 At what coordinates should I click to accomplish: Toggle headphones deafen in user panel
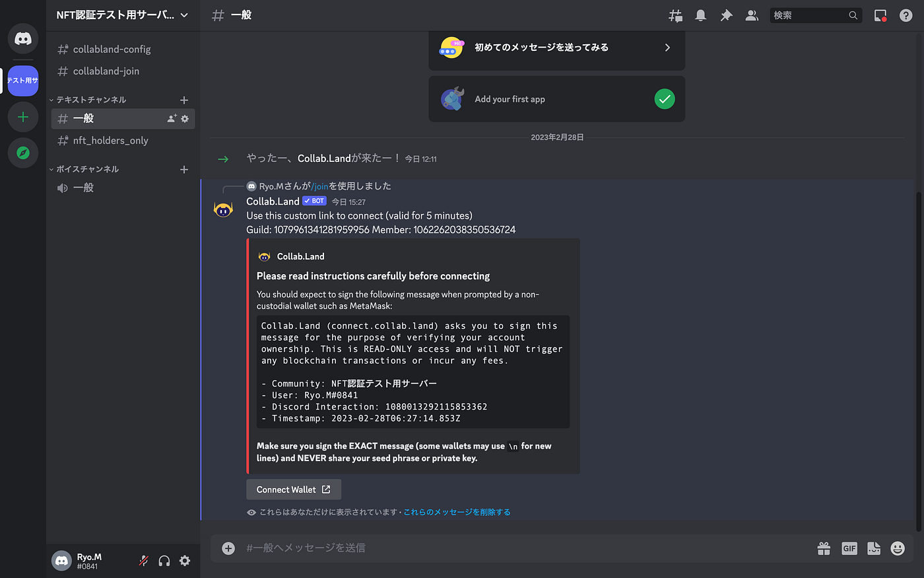[x=164, y=561]
